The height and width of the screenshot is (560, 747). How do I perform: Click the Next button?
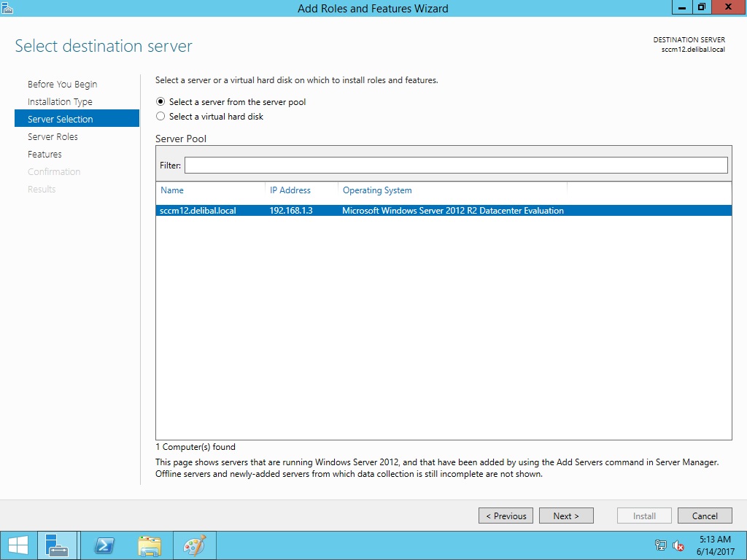[x=566, y=516]
